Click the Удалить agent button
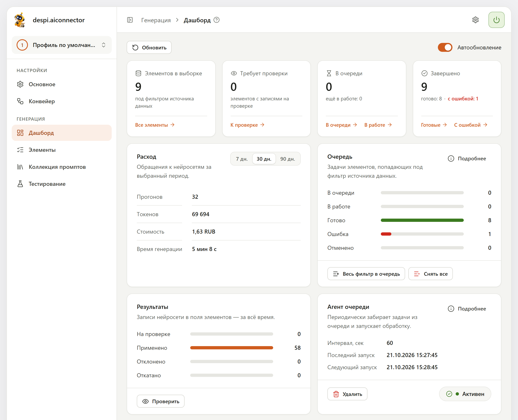Image resolution: width=518 pixels, height=420 pixels. [x=347, y=394]
